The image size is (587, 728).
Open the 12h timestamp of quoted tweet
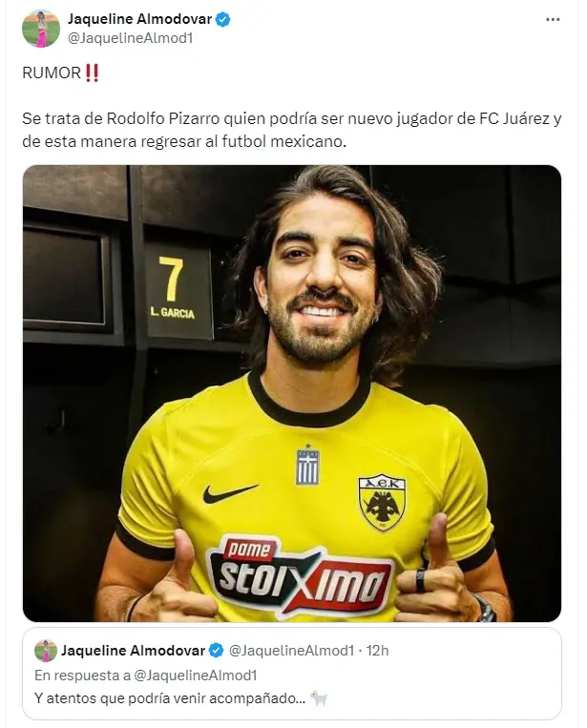point(377,651)
